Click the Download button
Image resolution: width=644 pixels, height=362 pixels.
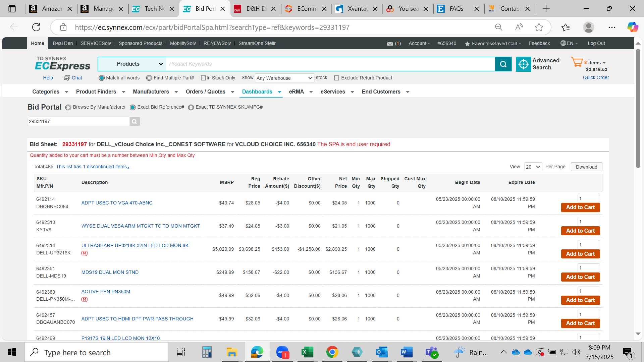pos(586,167)
